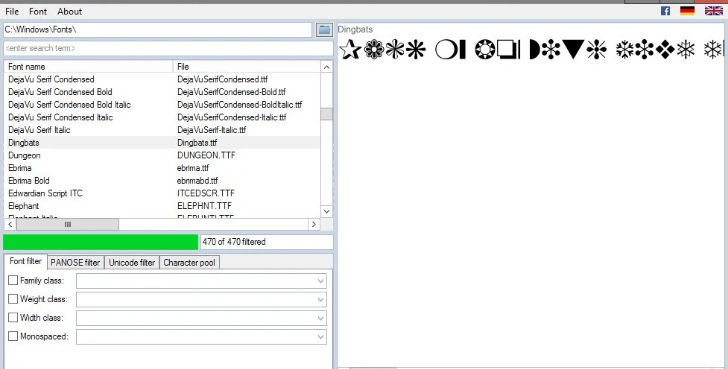Image resolution: width=728 pixels, height=369 pixels.
Task: Switch language with the UK flag icon
Action: coord(714,11)
